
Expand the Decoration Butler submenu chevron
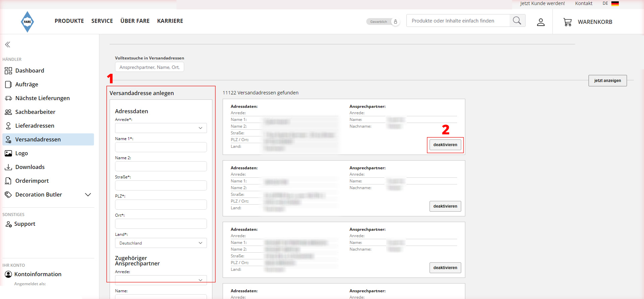click(x=88, y=195)
